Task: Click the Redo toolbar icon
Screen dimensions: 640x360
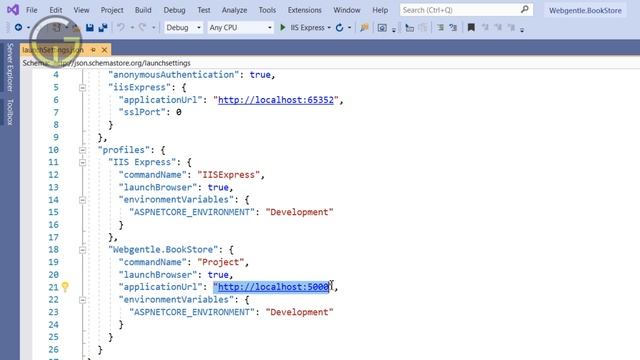Action: [x=142, y=27]
